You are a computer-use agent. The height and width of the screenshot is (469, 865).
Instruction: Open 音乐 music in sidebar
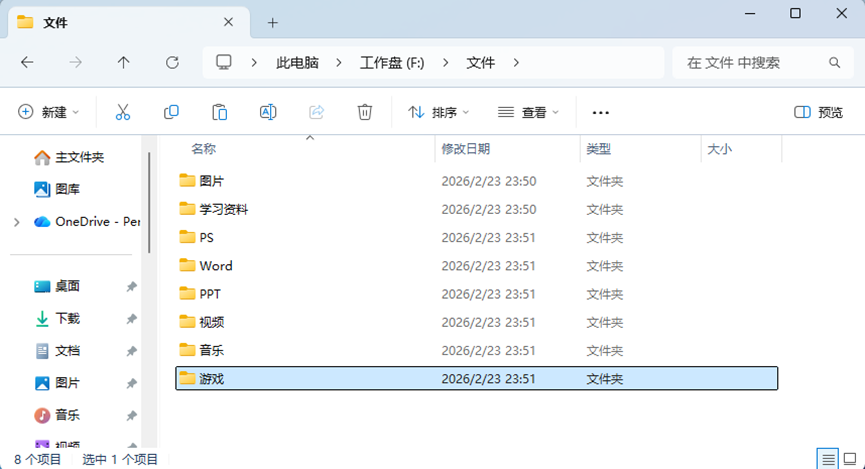pos(57,415)
